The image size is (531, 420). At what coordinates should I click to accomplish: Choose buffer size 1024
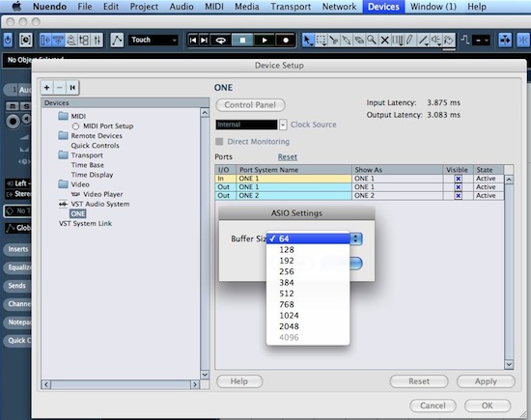(x=308, y=316)
